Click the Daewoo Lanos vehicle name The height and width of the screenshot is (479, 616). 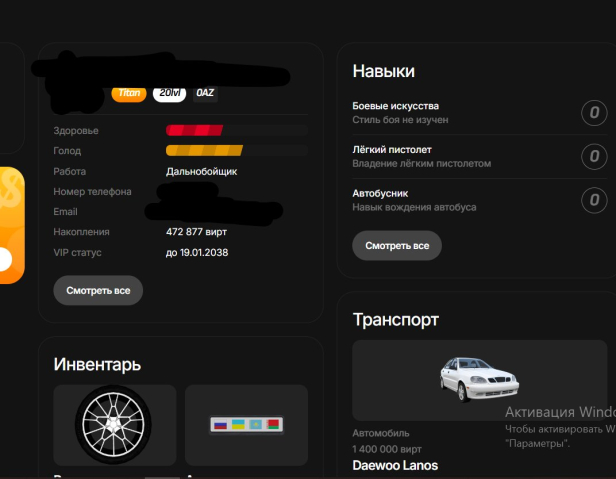(x=395, y=465)
